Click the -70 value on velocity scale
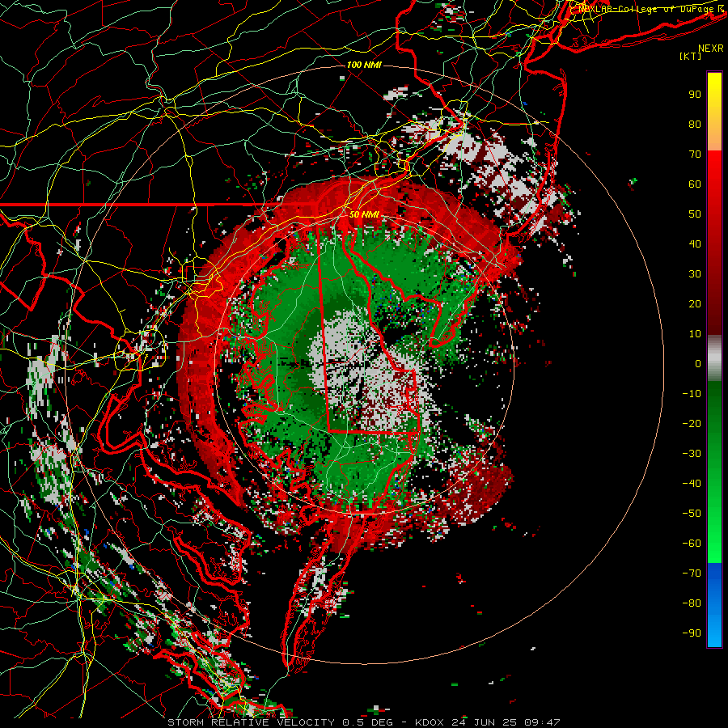728x728 pixels. [692, 574]
